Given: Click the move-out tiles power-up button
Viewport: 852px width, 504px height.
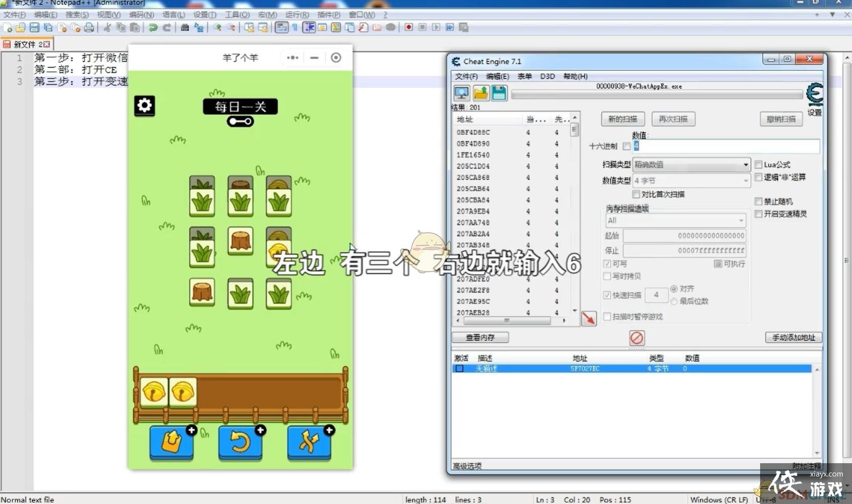Looking at the screenshot, I should [x=172, y=441].
